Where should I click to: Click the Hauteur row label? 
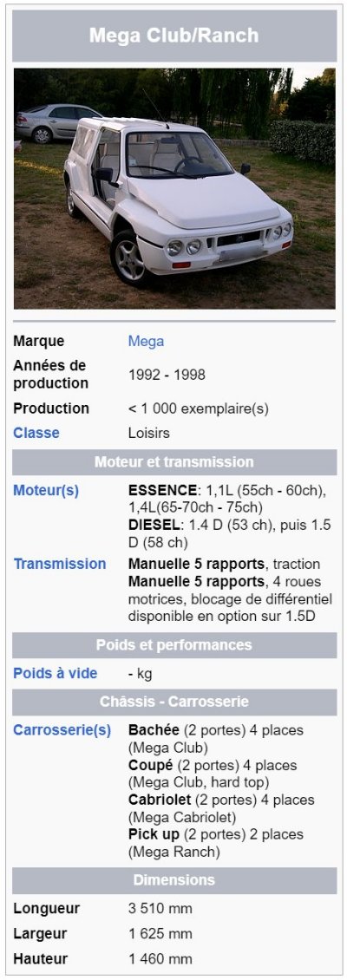click(x=41, y=958)
